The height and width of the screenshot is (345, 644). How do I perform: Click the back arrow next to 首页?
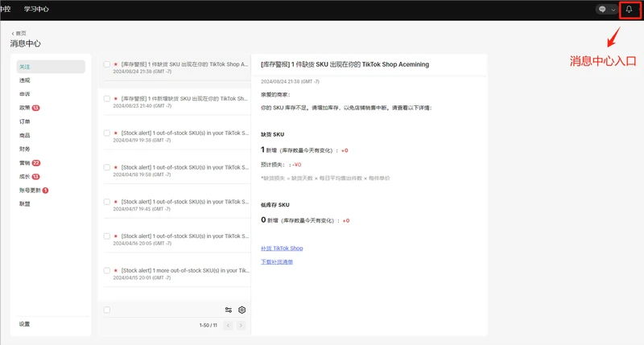click(13, 33)
